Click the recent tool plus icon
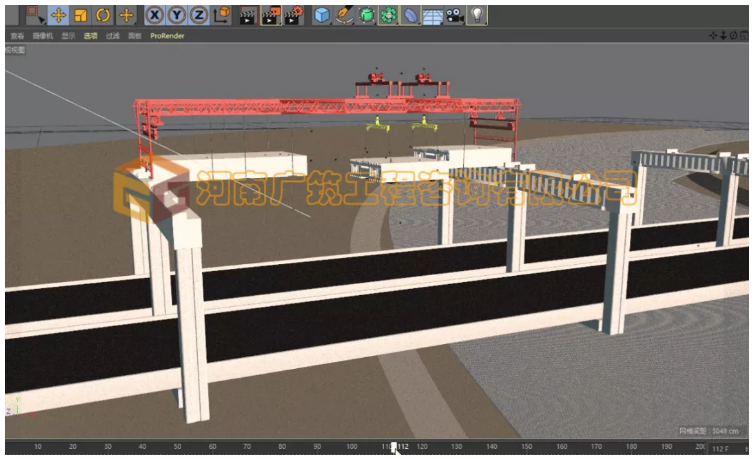755x459 pixels. point(126,15)
